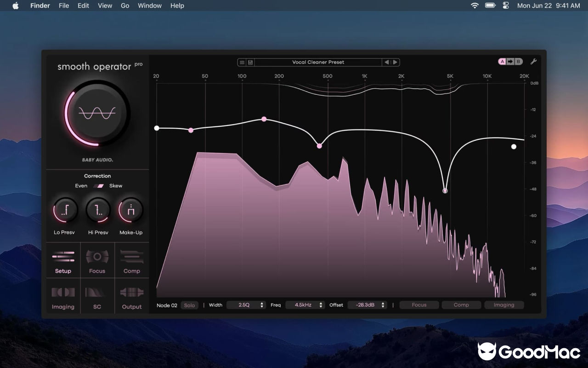The image size is (588, 368).
Task: Select the white node at 20 Hz
Action: point(157,128)
